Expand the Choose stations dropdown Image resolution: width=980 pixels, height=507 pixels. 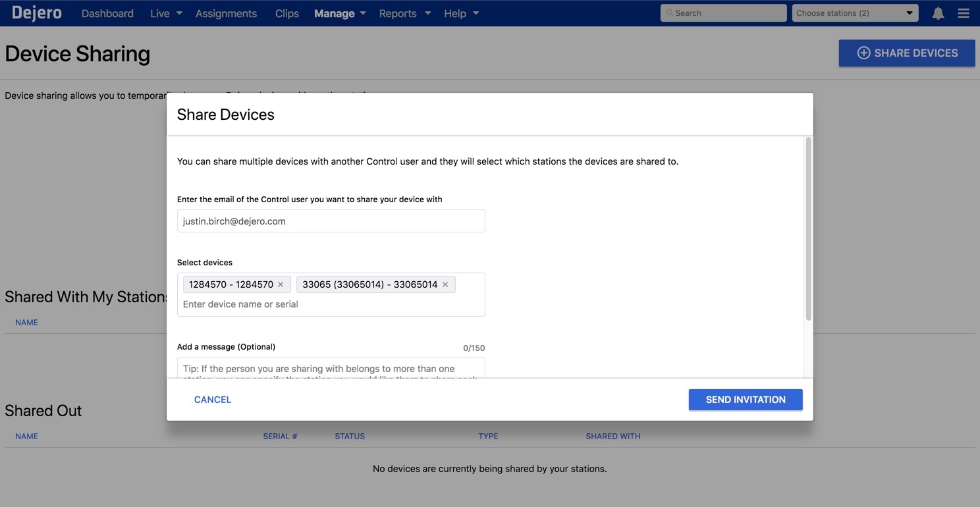click(854, 13)
